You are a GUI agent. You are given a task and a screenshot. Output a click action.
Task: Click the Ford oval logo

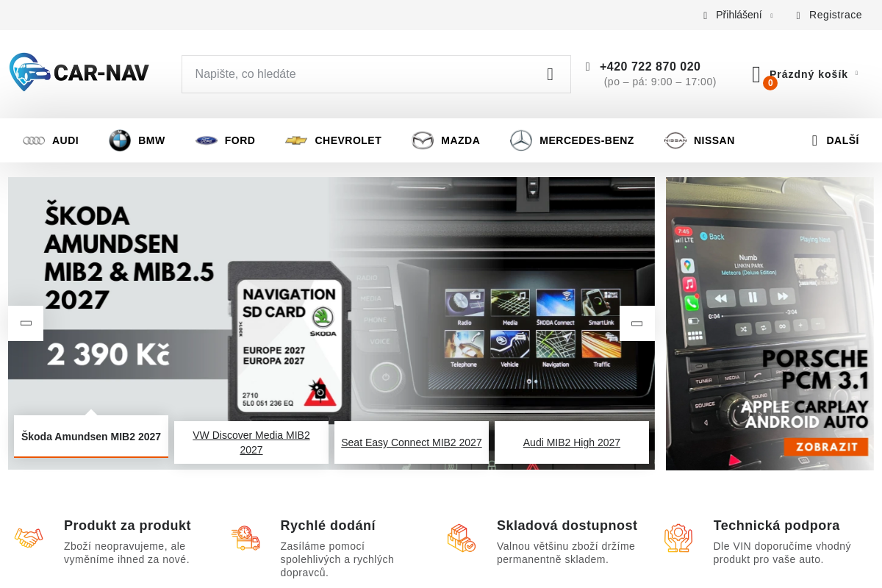[207, 140]
